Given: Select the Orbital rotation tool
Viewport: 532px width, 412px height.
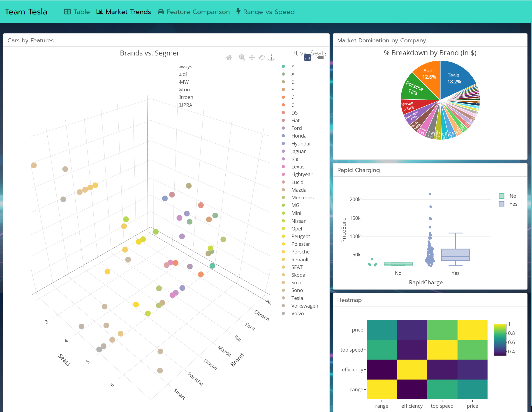Looking at the screenshot, I should coord(262,58).
